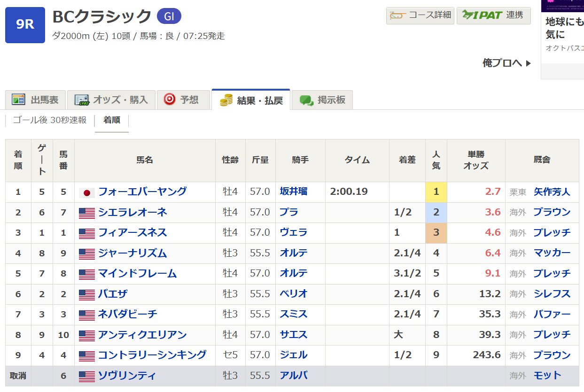The image size is (584, 392).
Task: Open コース詳細 course details button
Action: click(420, 15)
